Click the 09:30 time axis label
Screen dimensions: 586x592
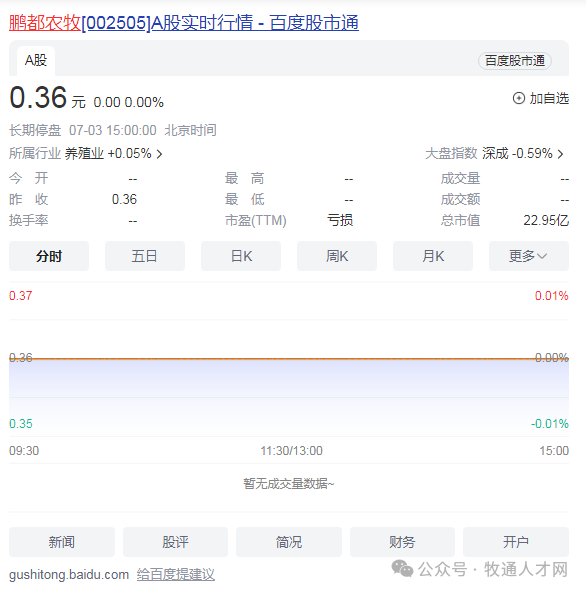click(24, 450)
